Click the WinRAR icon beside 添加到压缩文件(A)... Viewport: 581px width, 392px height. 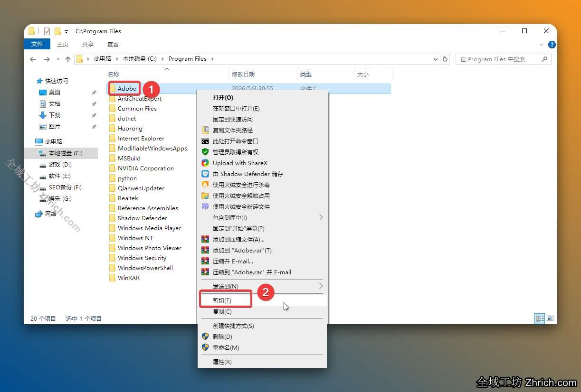pos(205,239)
